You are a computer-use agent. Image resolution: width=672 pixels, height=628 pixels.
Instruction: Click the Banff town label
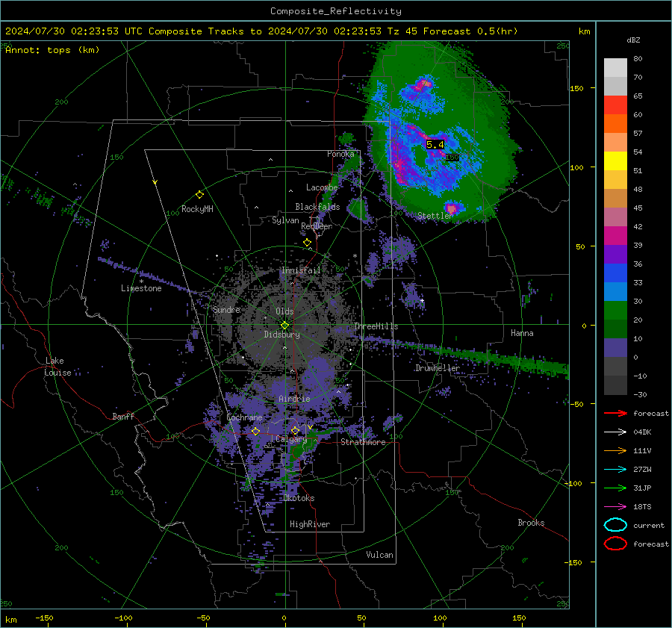(123, 416)
